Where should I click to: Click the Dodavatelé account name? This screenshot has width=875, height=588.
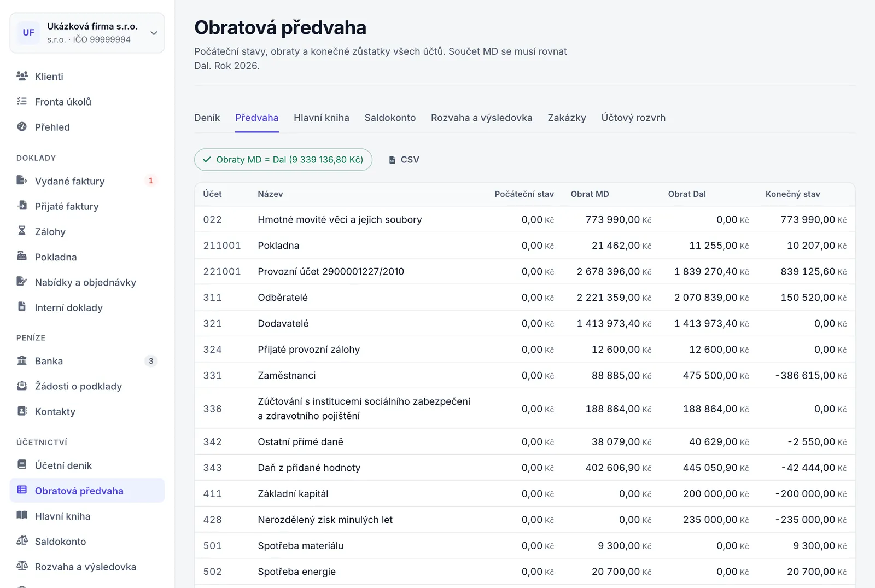pyautogui.click(x=283, y=323)
